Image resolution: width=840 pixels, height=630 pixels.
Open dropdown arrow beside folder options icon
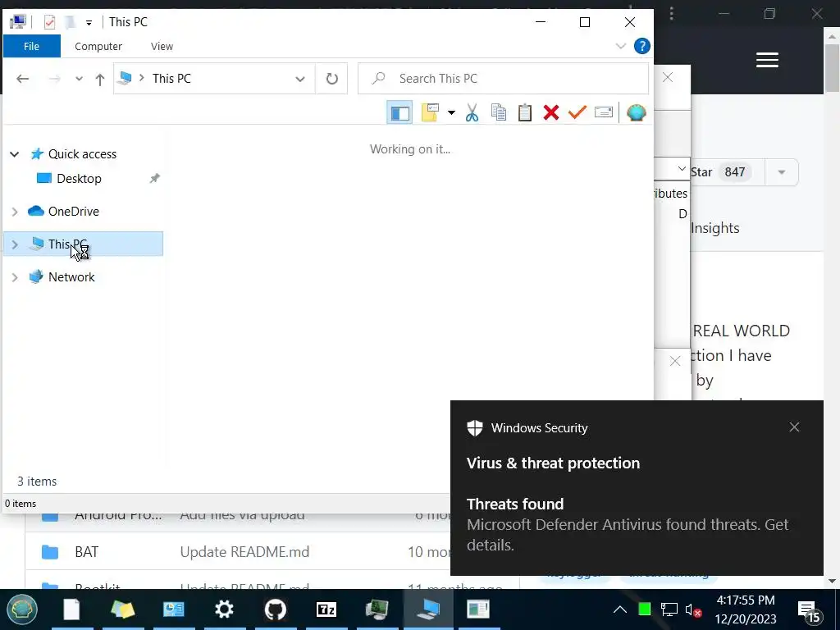tap(452, 112)
